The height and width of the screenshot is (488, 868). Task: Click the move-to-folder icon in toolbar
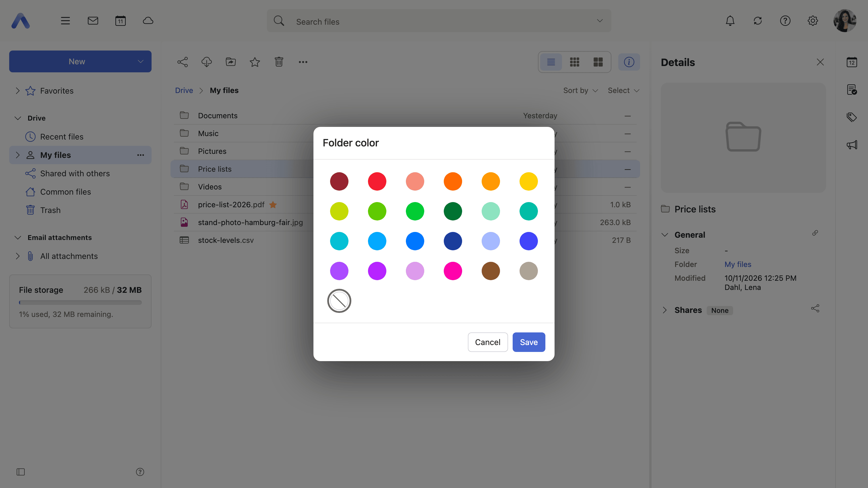(x=231, y=62)
